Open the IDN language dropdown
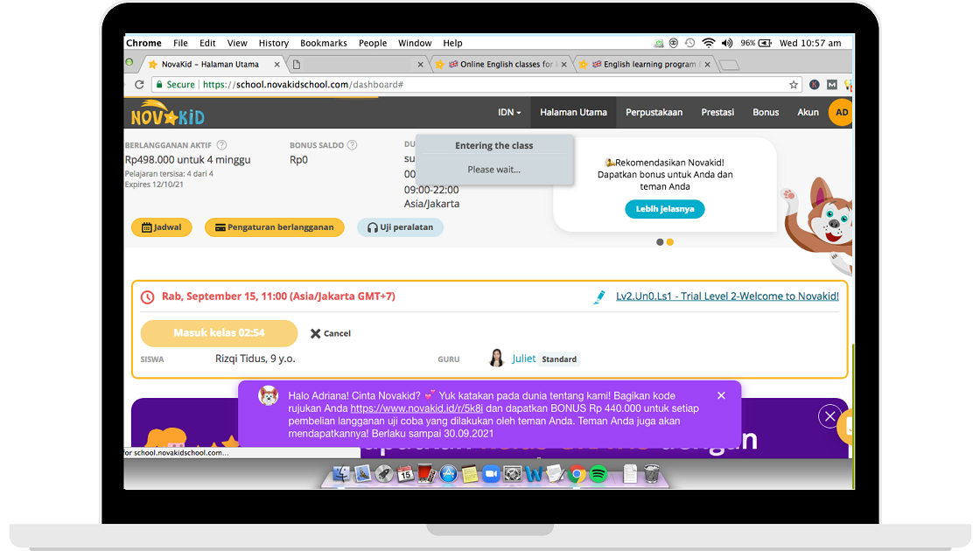Image resolution: width=980 pixels, height=551 pixels. (x=509, y=113)
